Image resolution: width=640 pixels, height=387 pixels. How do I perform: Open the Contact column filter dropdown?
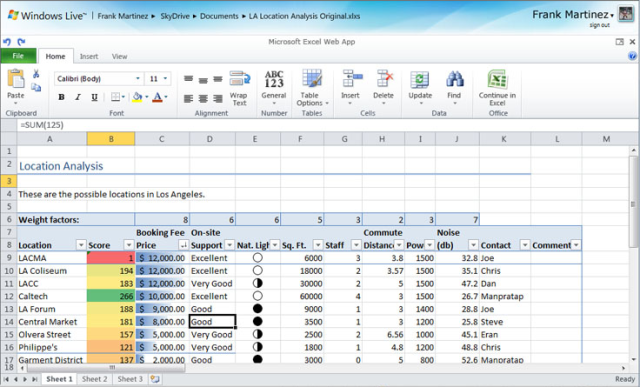click(x=525, y=245)
